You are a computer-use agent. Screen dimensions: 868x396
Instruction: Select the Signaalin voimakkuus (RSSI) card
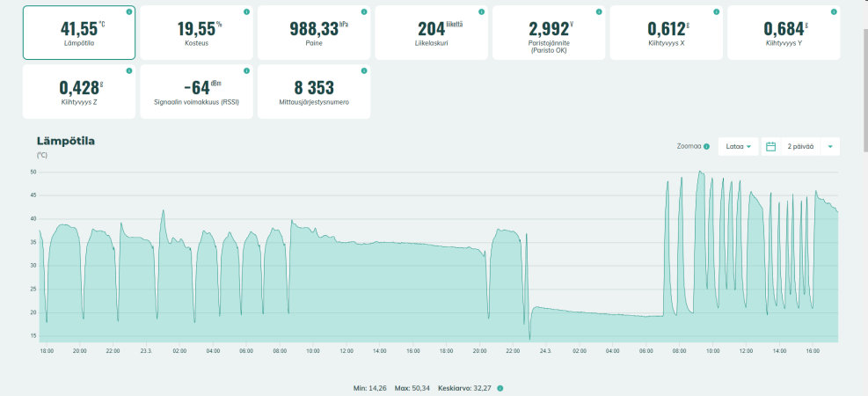196,92
